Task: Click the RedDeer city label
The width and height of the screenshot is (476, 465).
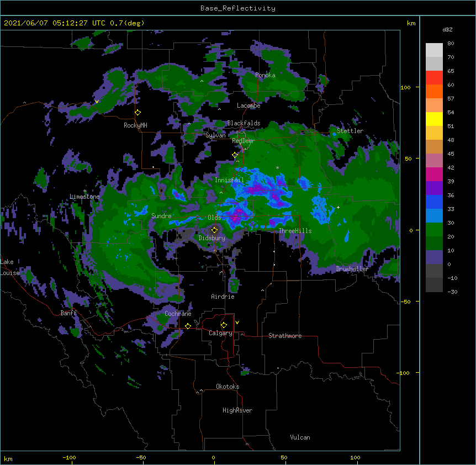Action: [243, 141]
